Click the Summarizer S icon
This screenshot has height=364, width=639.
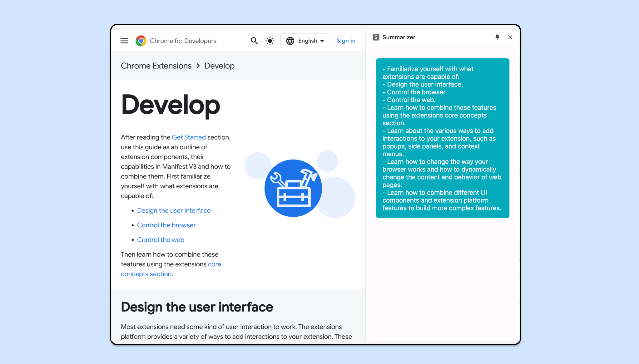pos(375,37)
